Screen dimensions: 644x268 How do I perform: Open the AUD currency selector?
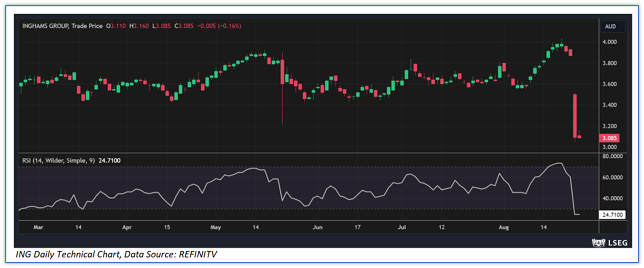[x=612, y=27]
